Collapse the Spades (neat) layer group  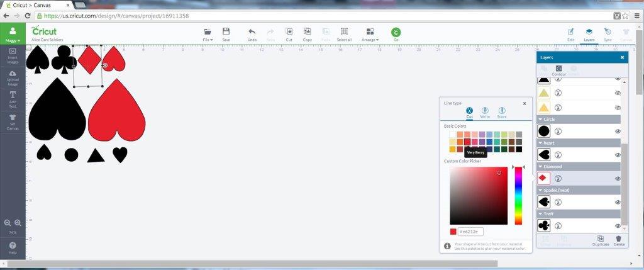540,190
